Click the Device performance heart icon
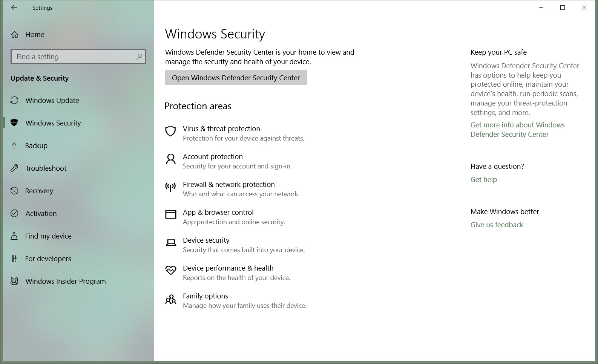The image size is (598, 364). point(171,270)
